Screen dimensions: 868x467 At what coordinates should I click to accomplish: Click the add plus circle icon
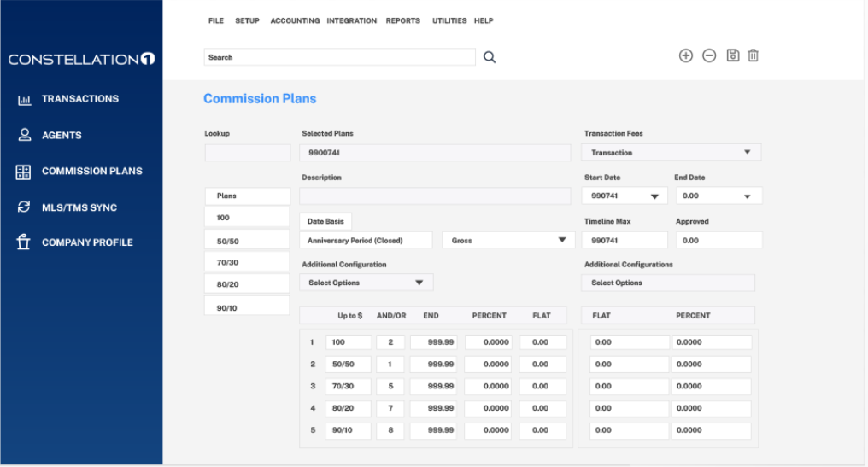click(686, 55)
